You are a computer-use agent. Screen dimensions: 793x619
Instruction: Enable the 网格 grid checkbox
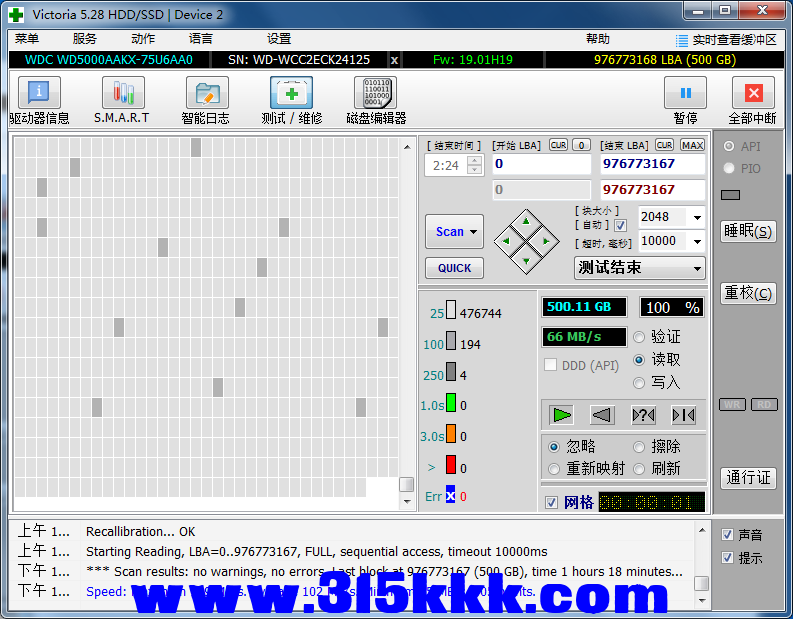pyautogui.click(x=551, y=502)
